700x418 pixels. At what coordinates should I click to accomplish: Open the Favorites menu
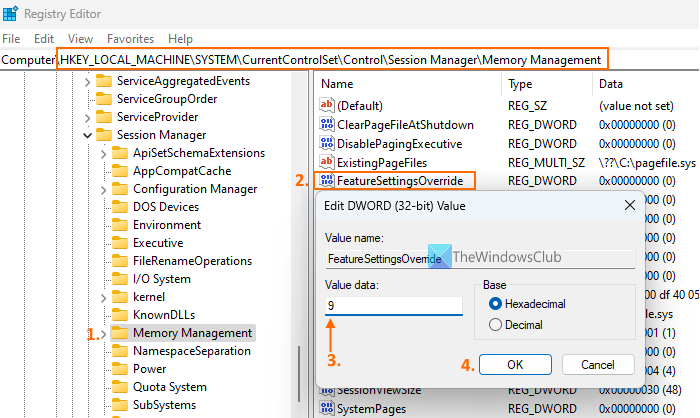pyautogui.click(x=128, y=38)
